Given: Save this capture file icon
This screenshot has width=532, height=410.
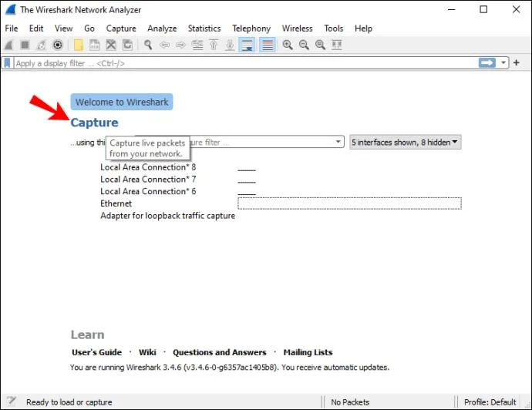Looking at the screenshot, I should coord(94,45).
